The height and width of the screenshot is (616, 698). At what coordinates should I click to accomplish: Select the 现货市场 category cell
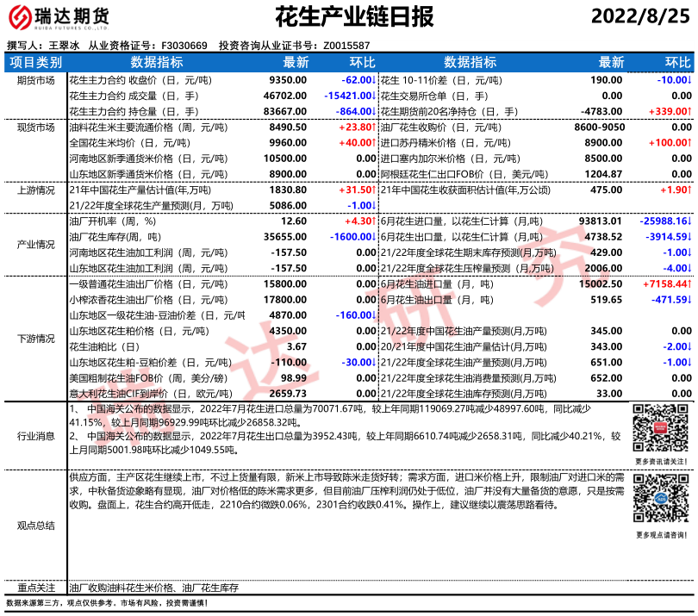click(x=35, y=128)
